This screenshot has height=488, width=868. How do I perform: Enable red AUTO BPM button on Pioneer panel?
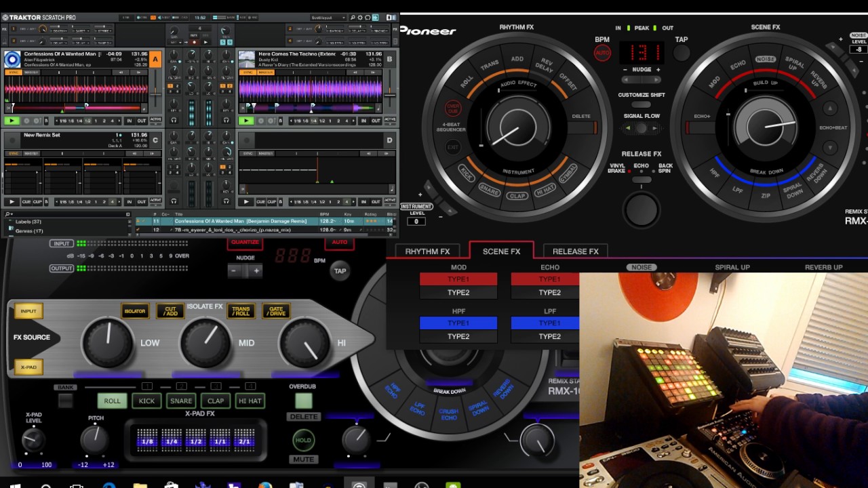point(601,53)
